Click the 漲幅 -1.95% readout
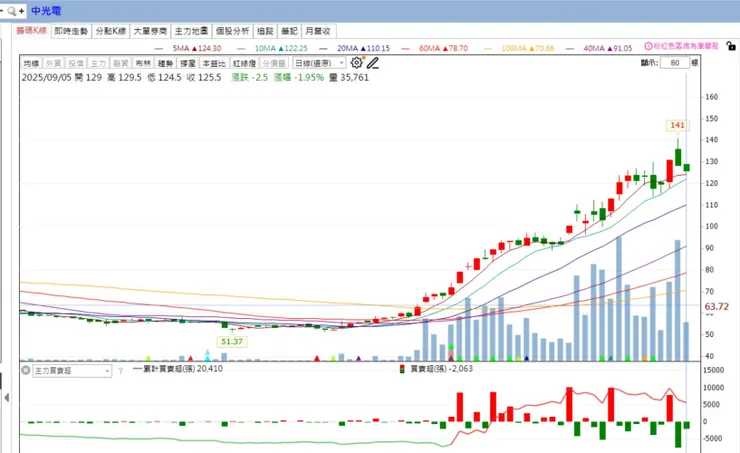Image resolution: width=740 pixels, height=453 pixels. click(299, 77)
